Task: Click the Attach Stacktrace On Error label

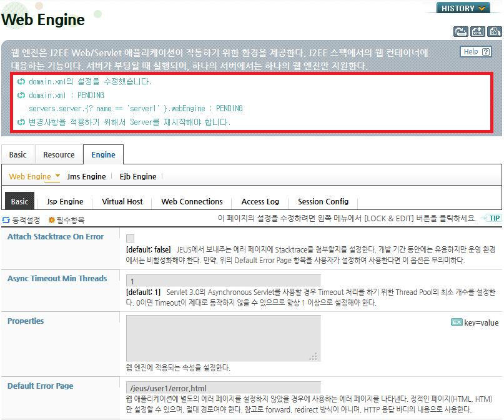Action: pos(56,237)
